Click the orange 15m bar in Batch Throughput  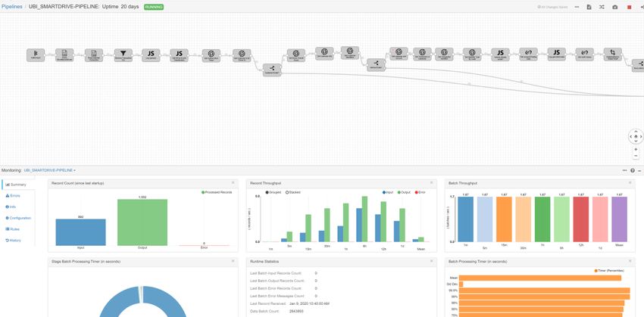point(504,219)
